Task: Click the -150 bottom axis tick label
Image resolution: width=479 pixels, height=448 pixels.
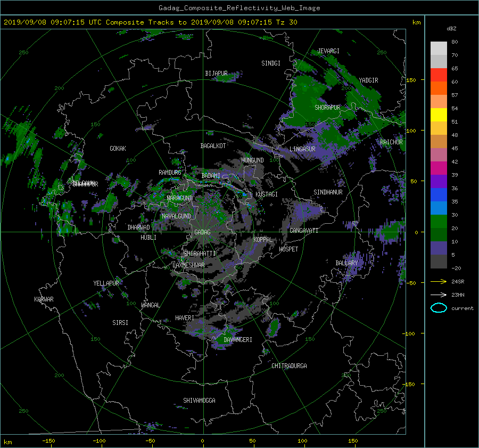Action: coord(48,441)
